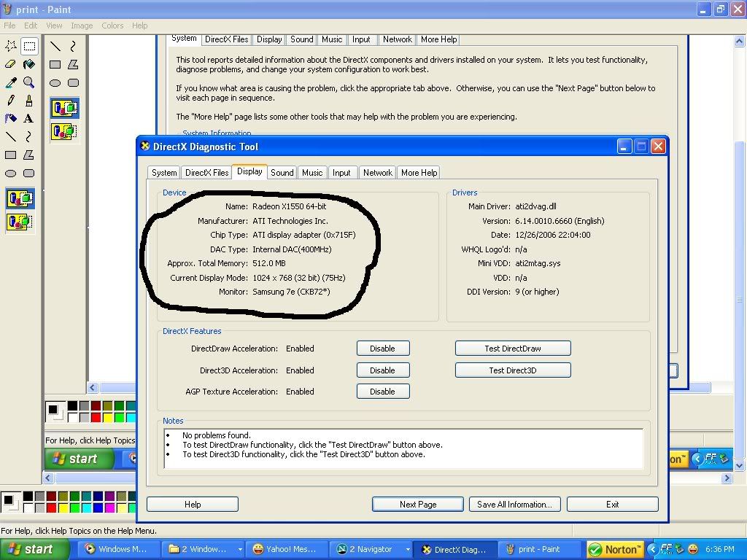Select the Airbrush spray can tool

pyautogui.click(x=11, y=119)
